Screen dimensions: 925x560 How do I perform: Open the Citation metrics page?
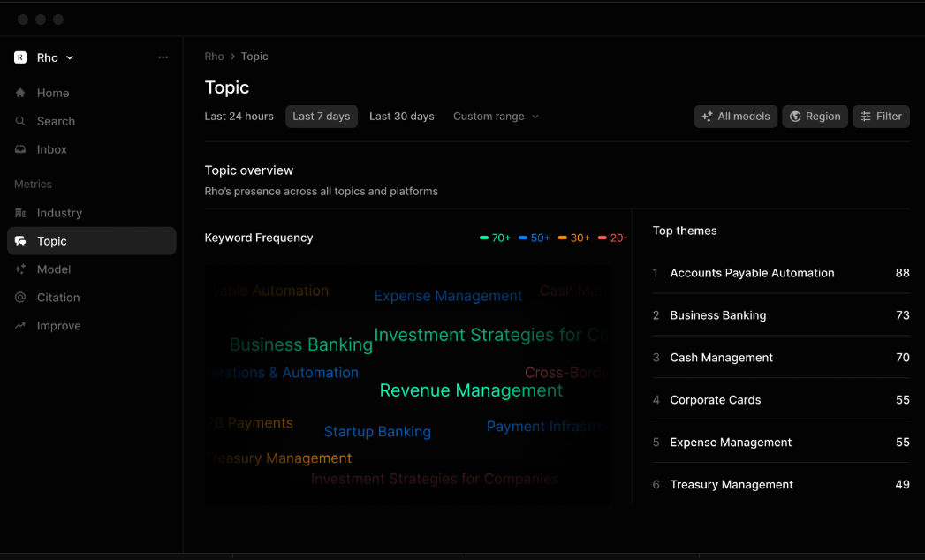(91, 298)
